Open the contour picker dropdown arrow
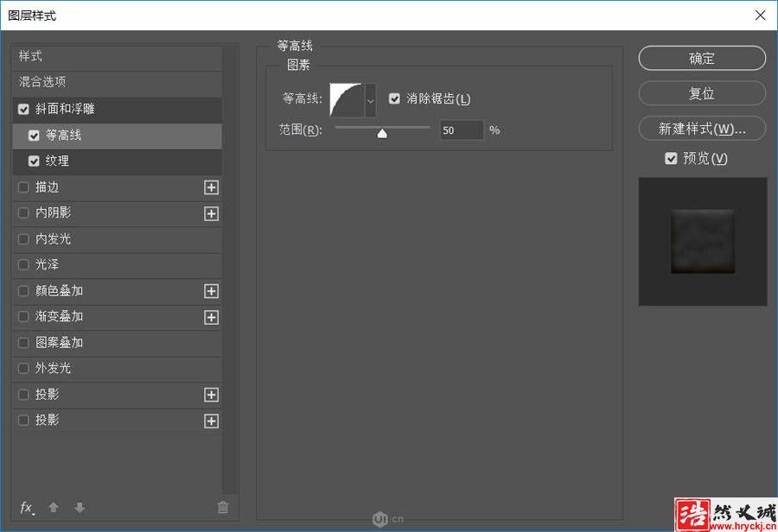Screen dimensions: 778x532 370,101
